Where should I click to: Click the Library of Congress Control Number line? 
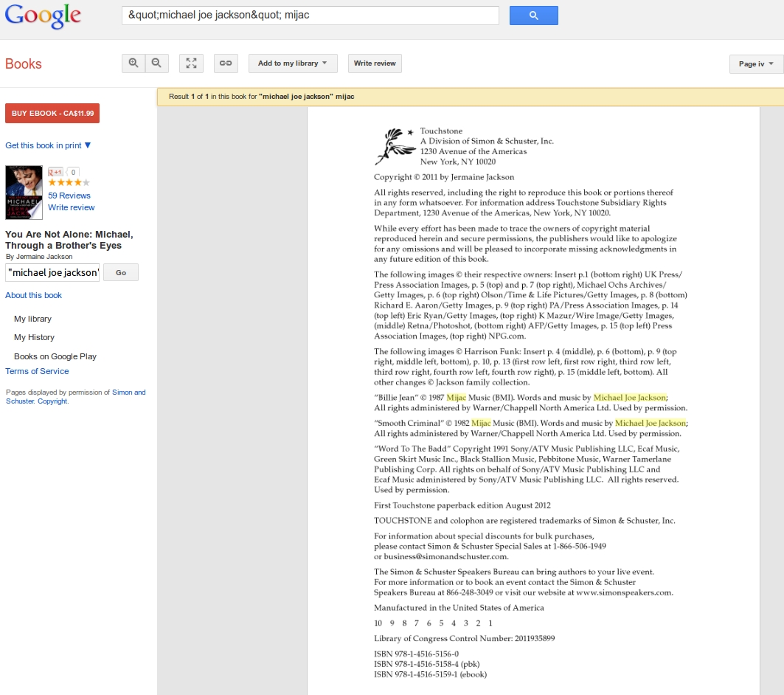coord(465,638)
